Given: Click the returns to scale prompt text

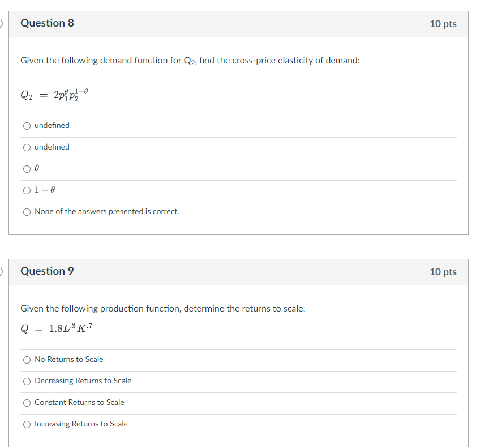Looking at the screenshot, I should point(162,308).
